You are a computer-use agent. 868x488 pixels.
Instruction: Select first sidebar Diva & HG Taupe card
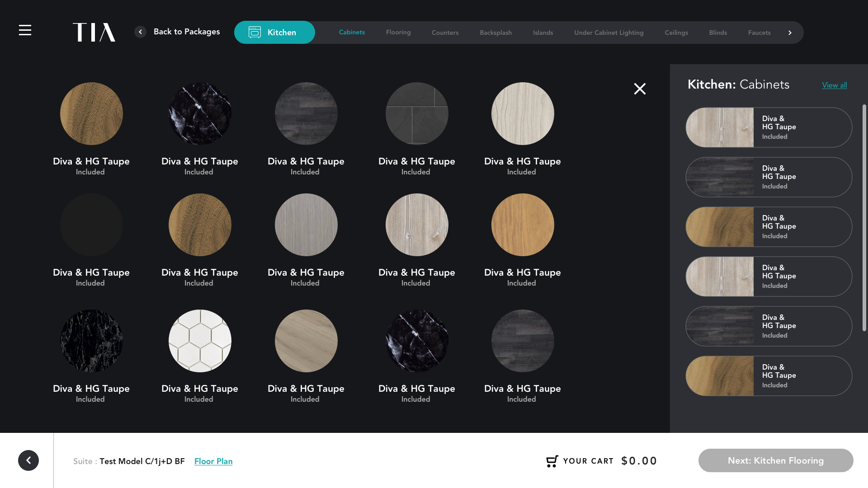tap(769, 127)
